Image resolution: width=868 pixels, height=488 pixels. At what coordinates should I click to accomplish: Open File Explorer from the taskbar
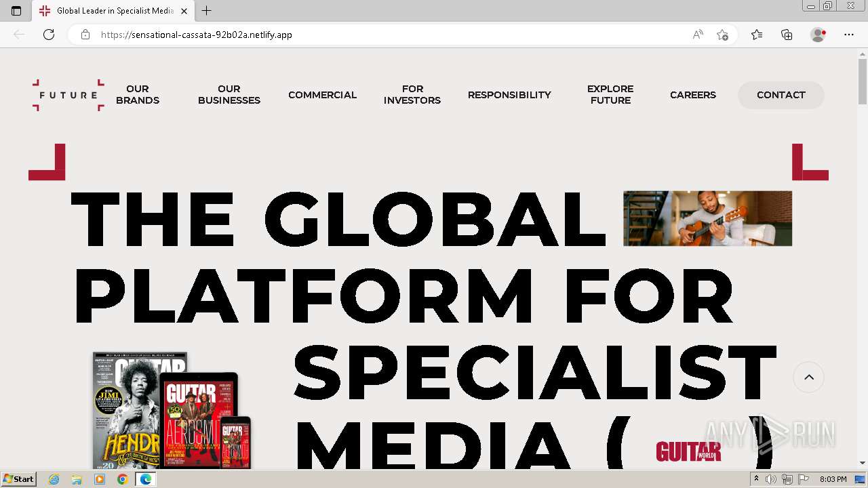pos(77,479)
